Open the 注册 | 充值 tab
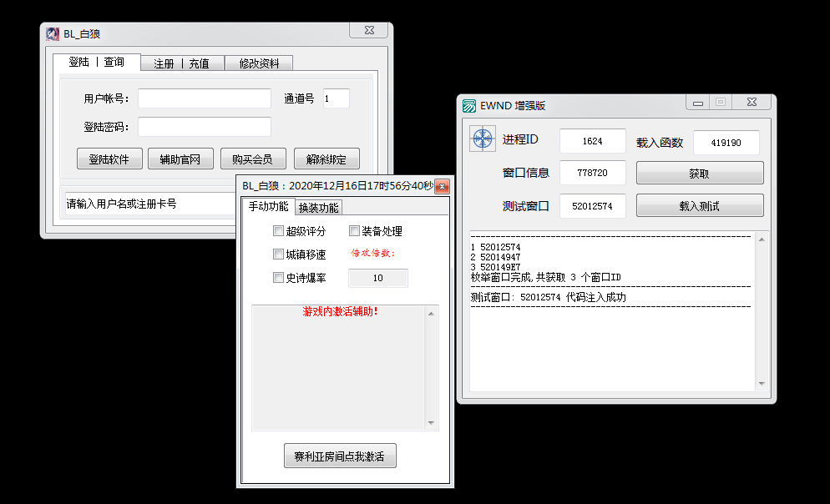The image size is (830, 504). 181,63
